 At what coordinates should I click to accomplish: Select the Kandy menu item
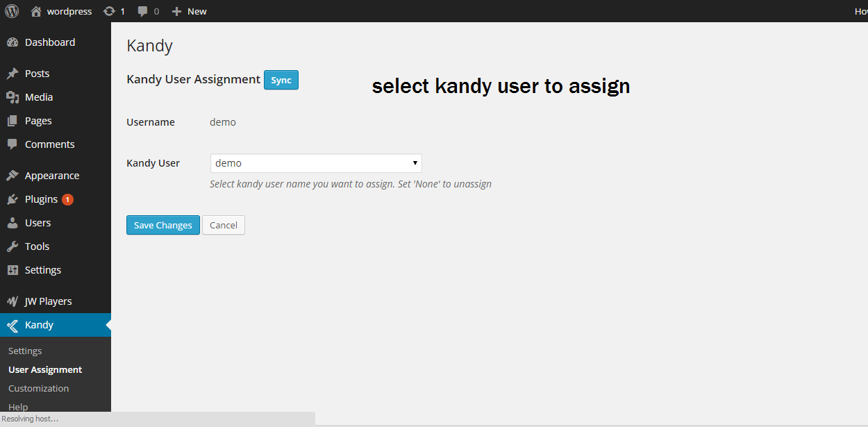coord(56,325)
